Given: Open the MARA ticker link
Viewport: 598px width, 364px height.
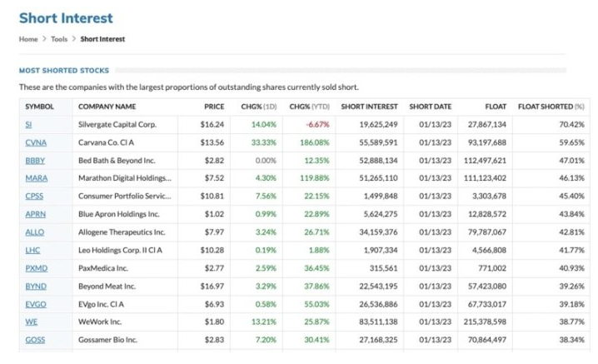Looking at the screenshot, I should (x=37, y=177).
